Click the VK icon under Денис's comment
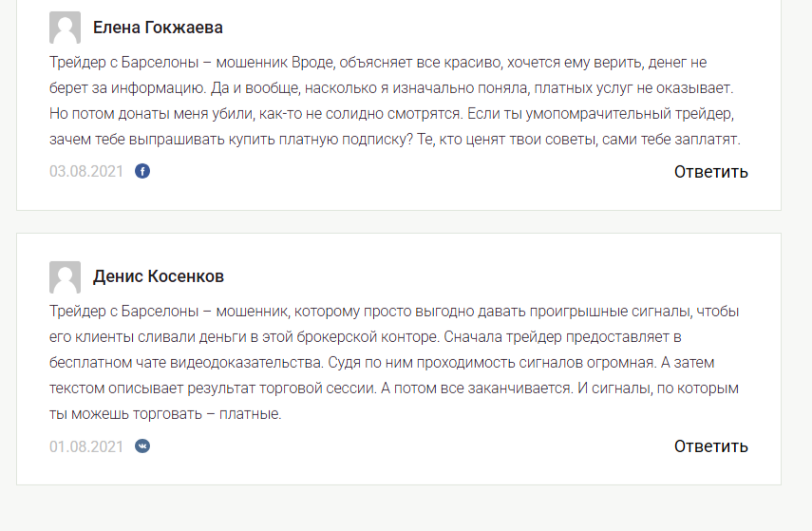 pyautogui.click(x=142, y=446)
